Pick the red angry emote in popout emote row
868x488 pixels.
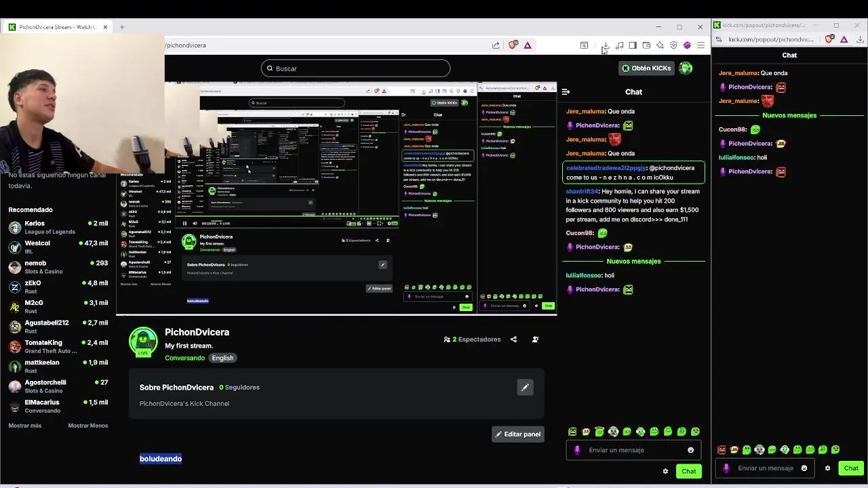coord(722,449)
